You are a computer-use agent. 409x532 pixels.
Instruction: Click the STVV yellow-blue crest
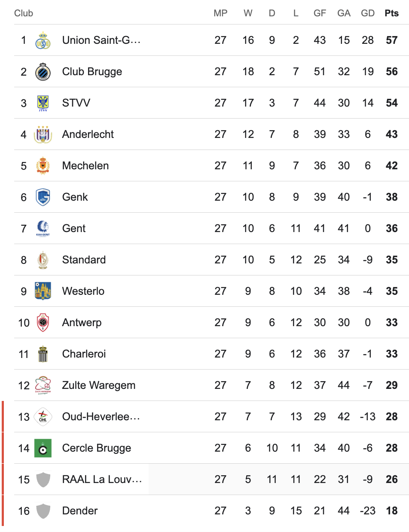43,103
